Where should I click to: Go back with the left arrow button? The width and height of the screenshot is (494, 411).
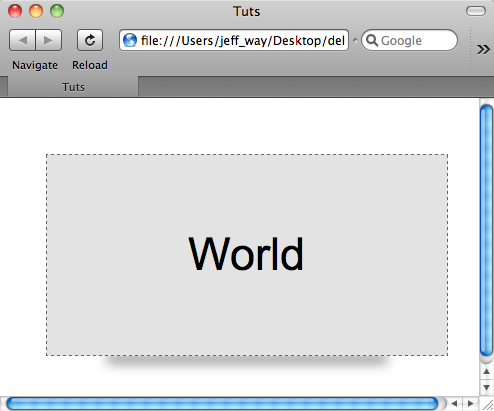22,40
